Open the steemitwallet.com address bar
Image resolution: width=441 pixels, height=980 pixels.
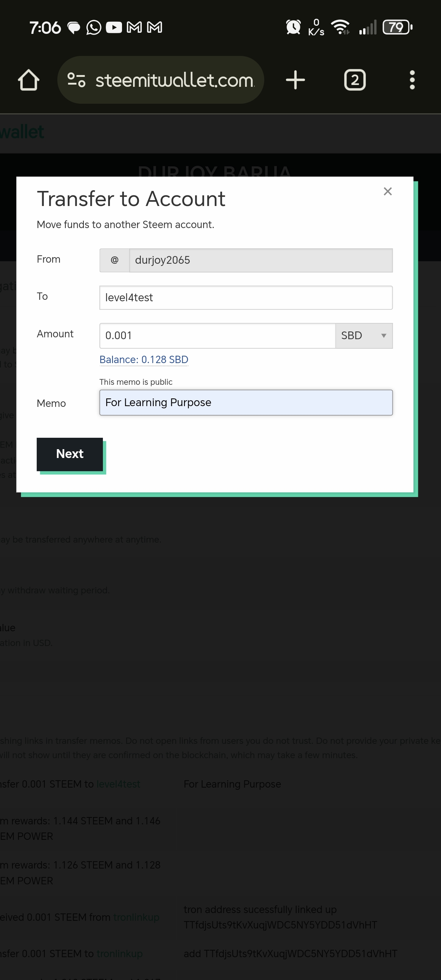pyautogui.click(x=161, y=80)
